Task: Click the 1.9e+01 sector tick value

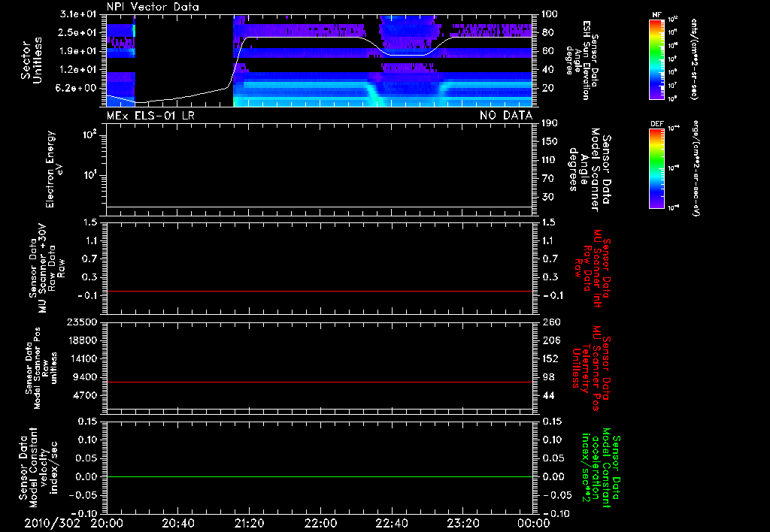Action: click(78, 51)
